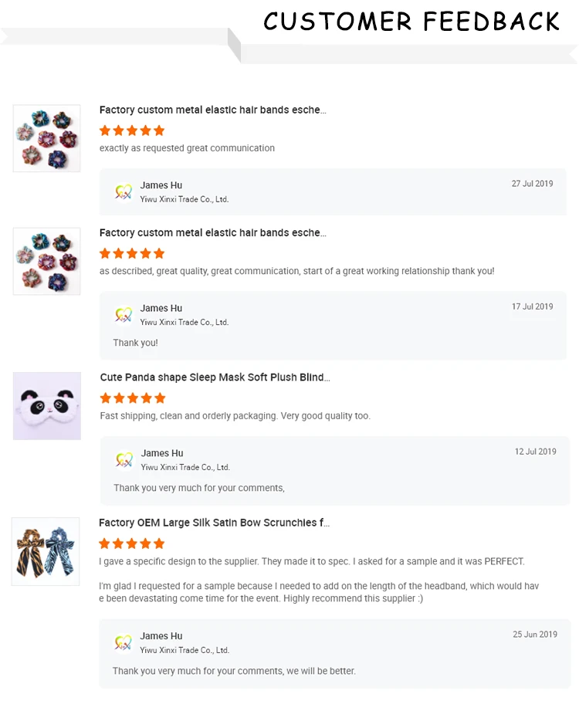Click the seller logo icon in the 27 Jul 2019 reply
The width and height of the screenshot is (579, 728).
(124, 192)
